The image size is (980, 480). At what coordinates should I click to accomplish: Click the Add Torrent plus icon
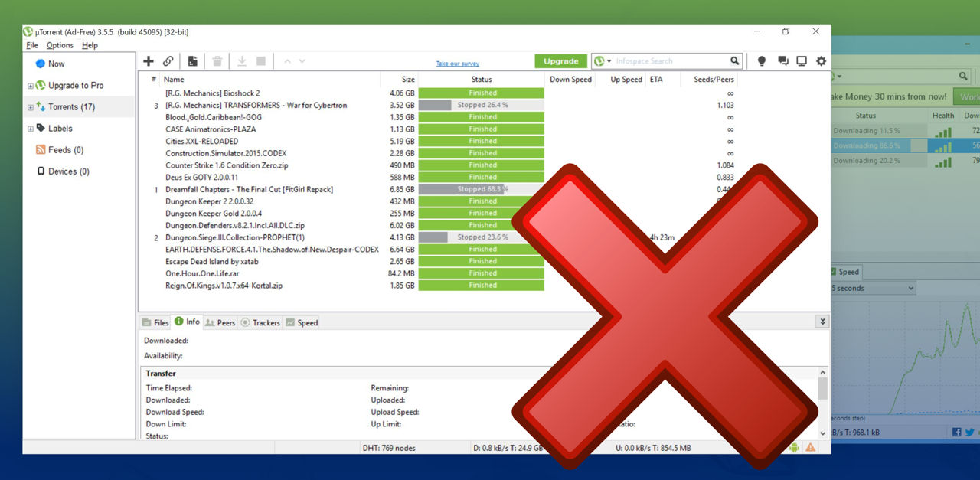tap(149, 61)
